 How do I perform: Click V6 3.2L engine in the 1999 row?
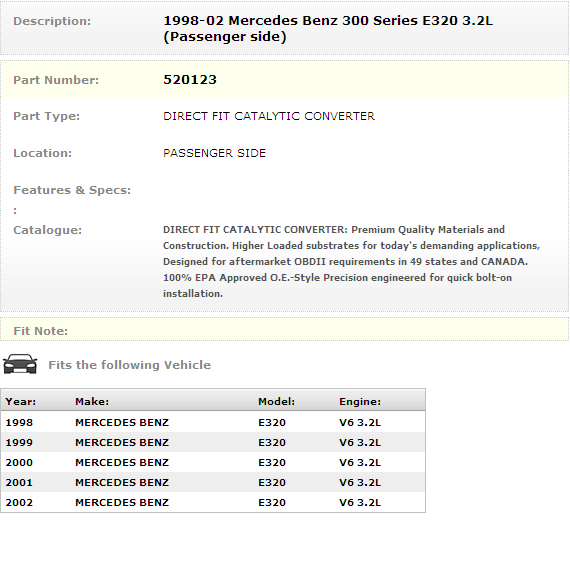[360, 442]
